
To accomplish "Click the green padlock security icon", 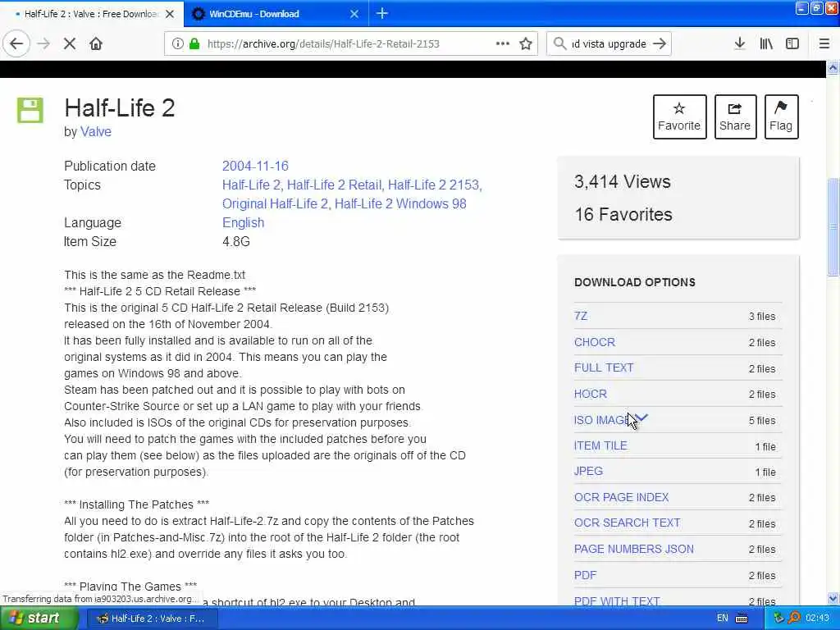I will coord(194,43).
